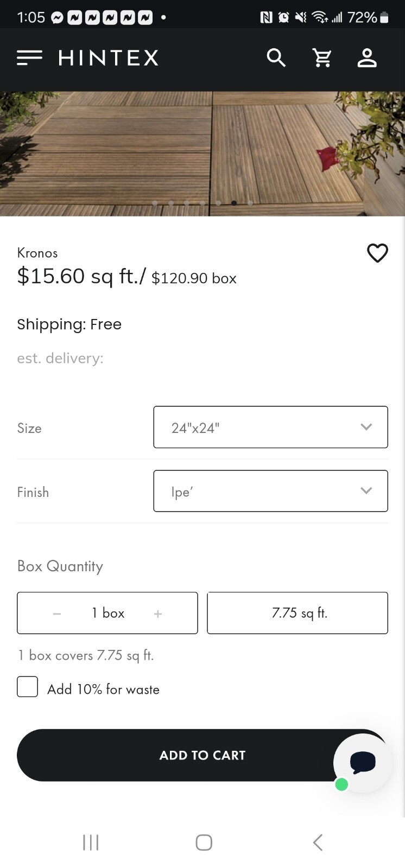The image size is (405, 868).
Task: Open the Size dropdown showing 24"x24"
Action: 270,427
